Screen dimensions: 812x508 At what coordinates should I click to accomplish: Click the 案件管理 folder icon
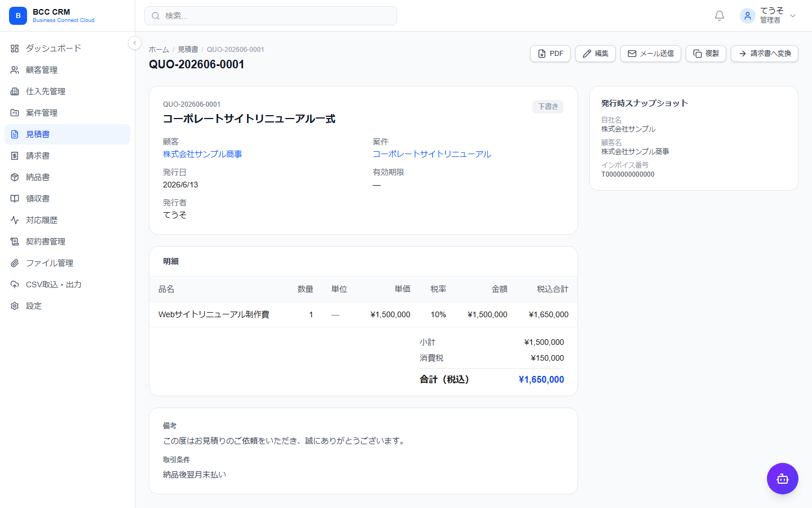(15, 113)
